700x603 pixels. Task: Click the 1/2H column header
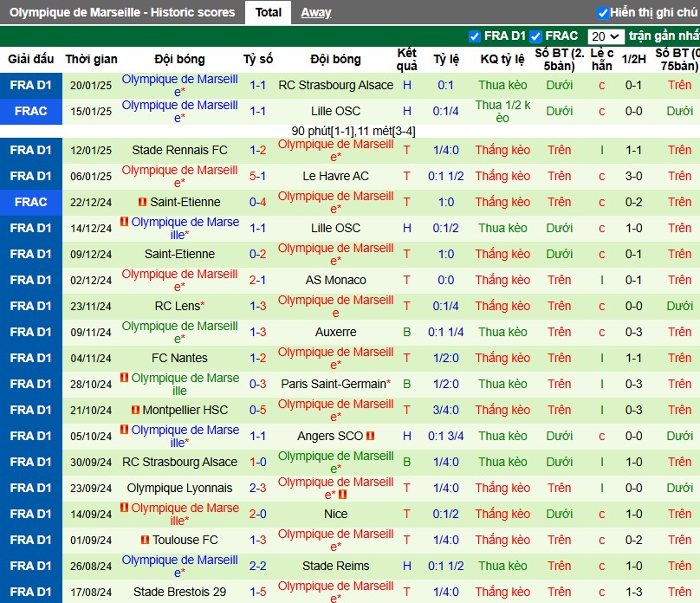[633, 59]
